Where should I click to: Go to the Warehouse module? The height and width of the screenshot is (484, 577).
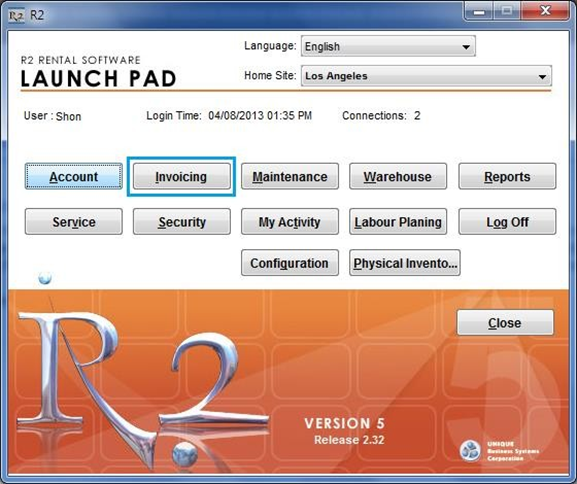click(x=398, y=177)
